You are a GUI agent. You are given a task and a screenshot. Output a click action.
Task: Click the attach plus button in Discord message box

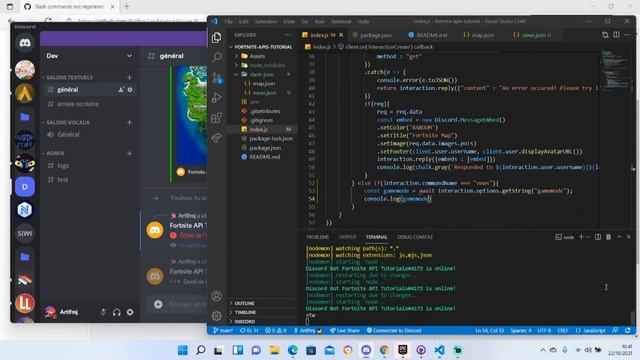coord(158,304)
